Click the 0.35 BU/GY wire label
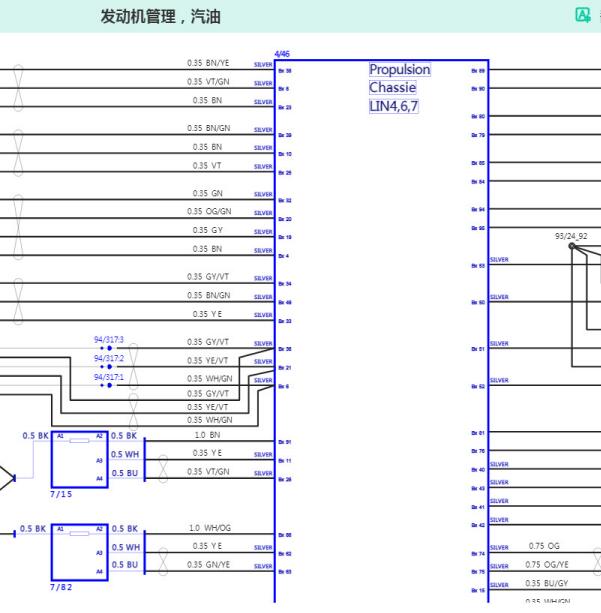The image size is (601, 613). 547,584
